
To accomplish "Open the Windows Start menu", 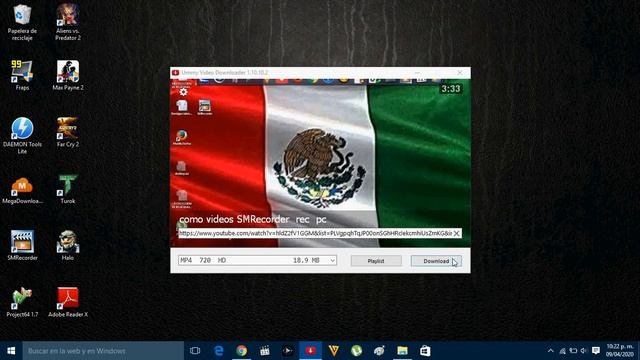I will pos(11,351).
